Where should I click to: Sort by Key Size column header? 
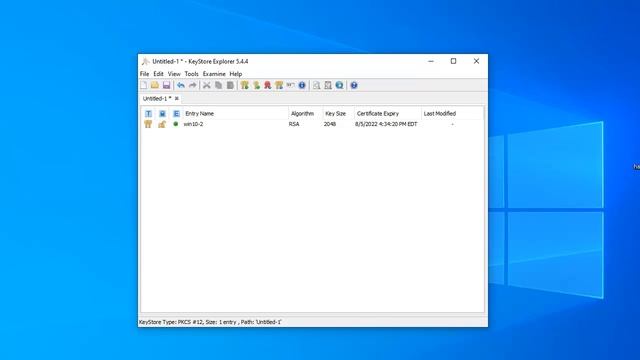pos(338,113)
